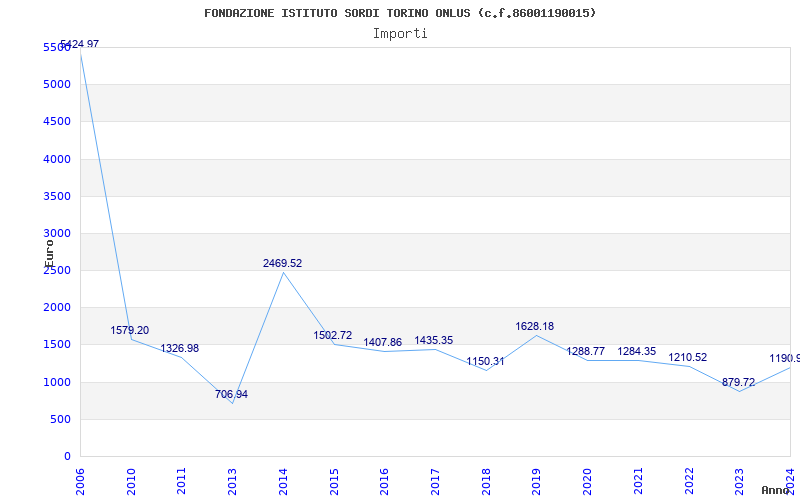
Task: Select the 1326.98 data point label
Action: [180, 349]
